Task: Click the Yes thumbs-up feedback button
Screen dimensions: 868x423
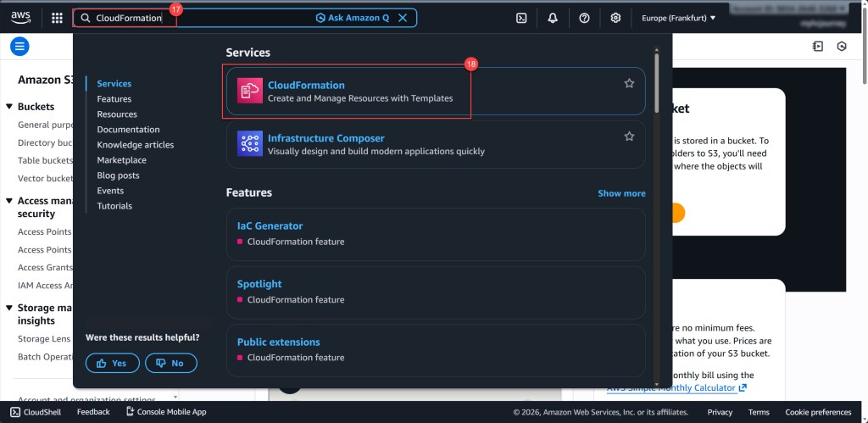Action: coord(112,363)
